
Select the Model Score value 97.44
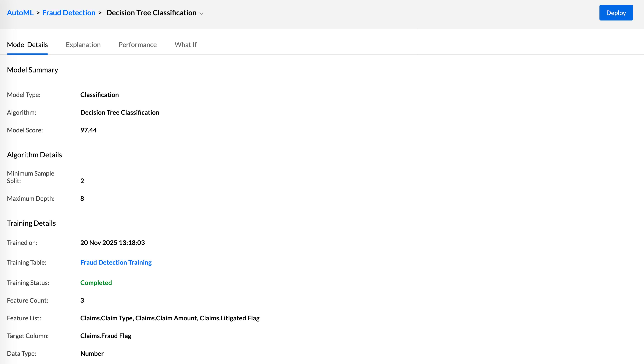coord(88,130)
